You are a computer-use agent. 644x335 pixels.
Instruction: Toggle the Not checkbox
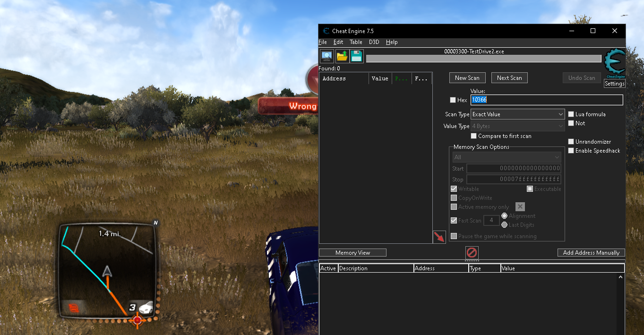pyautogui.click(x=571, y=123)
